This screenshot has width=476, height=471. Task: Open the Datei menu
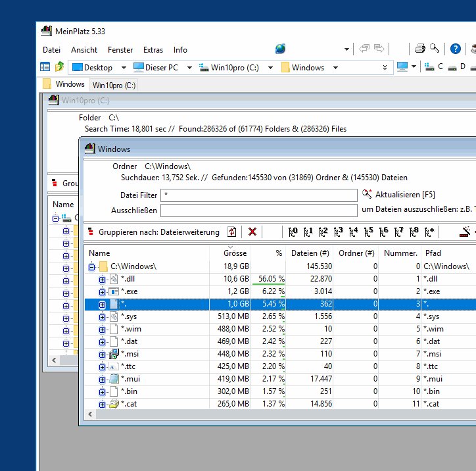[x=51, y=50]
